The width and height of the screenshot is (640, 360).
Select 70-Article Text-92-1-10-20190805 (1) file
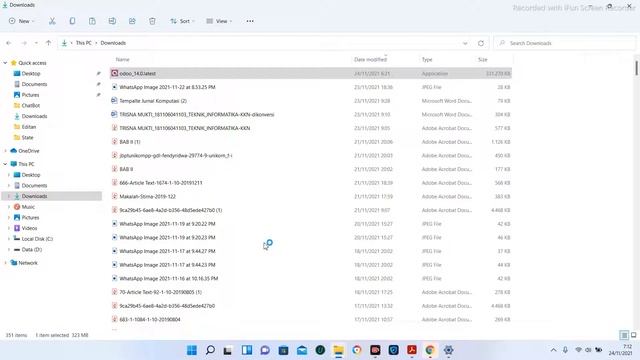(311, 292)
